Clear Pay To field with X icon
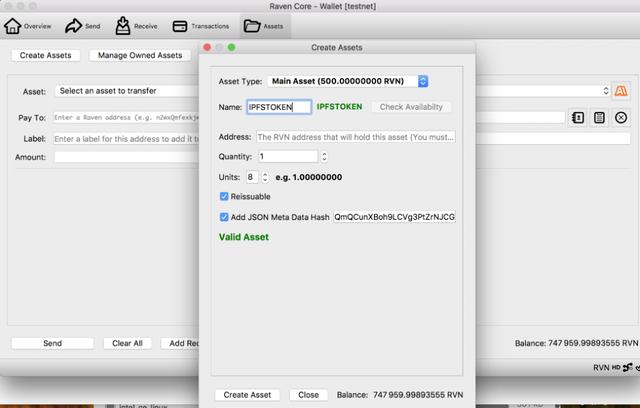Screen dimensions: 640x408 click(621, 118)
